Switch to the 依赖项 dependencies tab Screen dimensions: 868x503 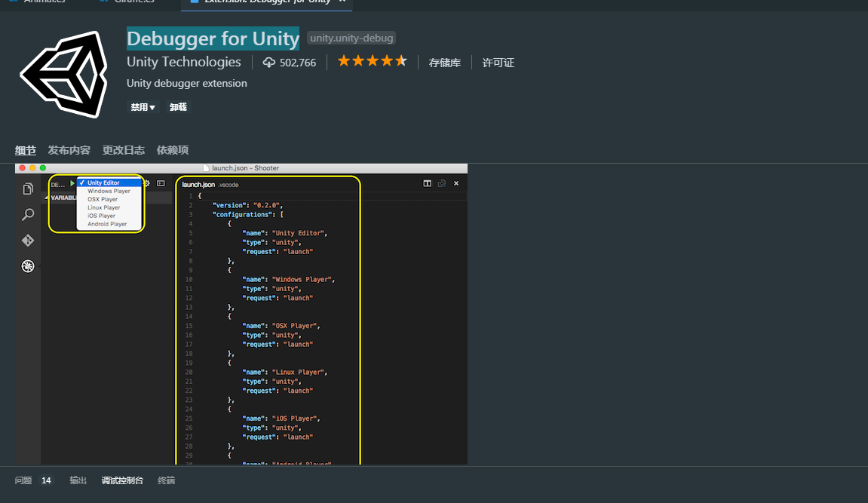(x=173, y=150)
